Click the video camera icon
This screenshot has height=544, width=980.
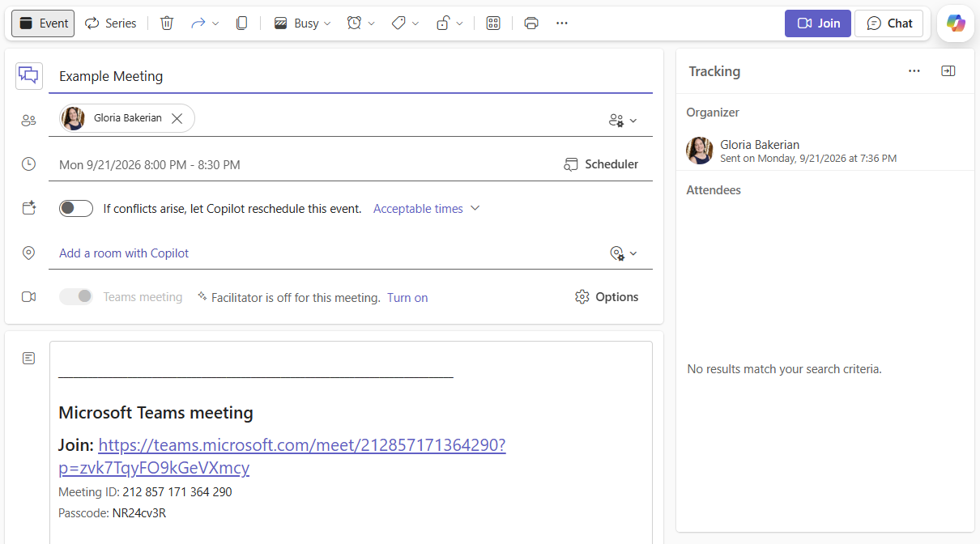point(29,297)
